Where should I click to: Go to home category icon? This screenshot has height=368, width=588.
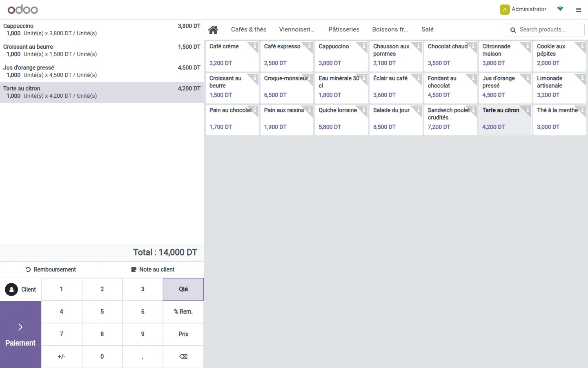point(213,29)
